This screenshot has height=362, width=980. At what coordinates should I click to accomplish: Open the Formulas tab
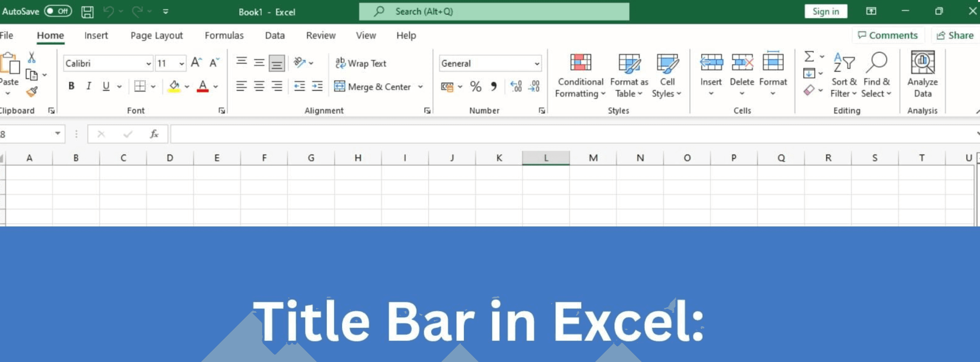(224, 35)
